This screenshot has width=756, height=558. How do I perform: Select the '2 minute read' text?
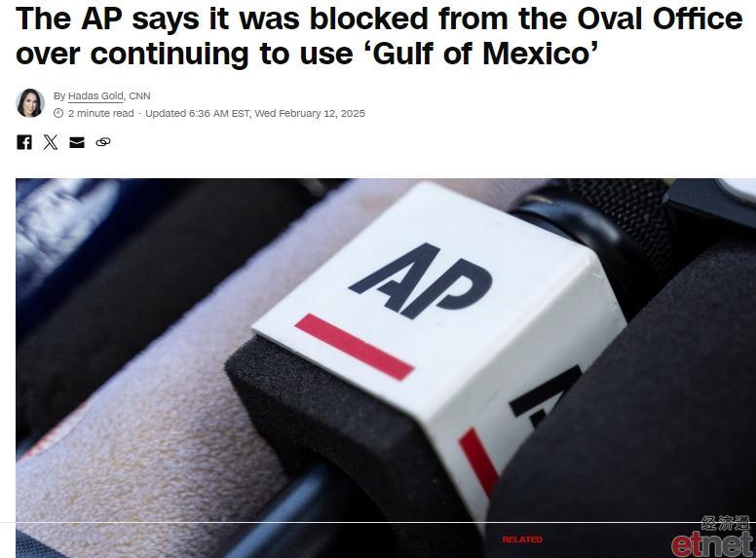(x=100, y=113)
